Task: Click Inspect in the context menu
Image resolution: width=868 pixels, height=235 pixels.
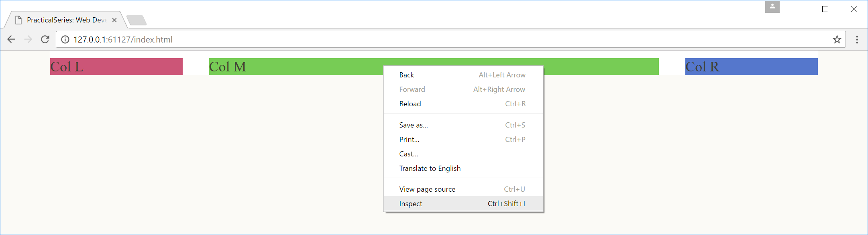Action: [463, 204]
